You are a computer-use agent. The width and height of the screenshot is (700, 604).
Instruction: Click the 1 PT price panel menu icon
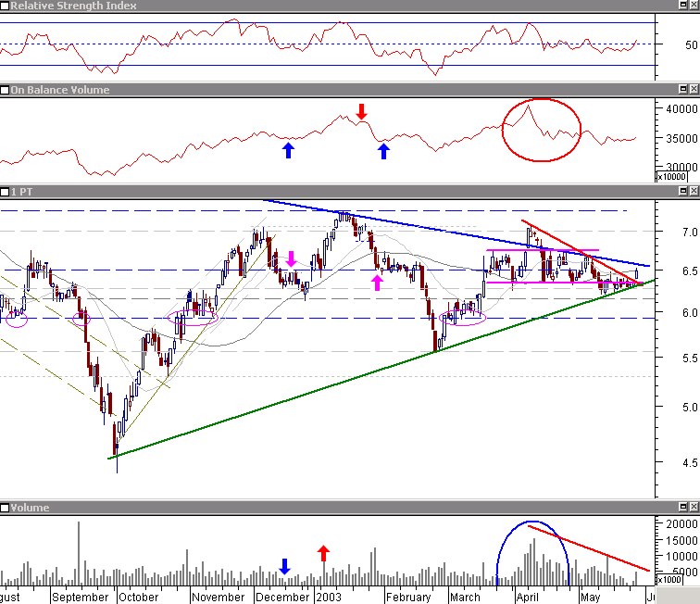[5, 192]
